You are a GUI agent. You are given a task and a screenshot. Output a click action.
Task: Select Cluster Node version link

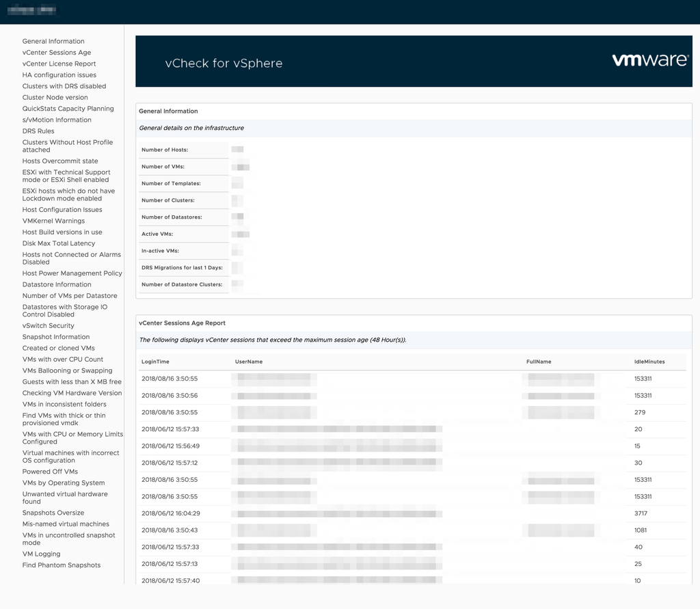55,97
